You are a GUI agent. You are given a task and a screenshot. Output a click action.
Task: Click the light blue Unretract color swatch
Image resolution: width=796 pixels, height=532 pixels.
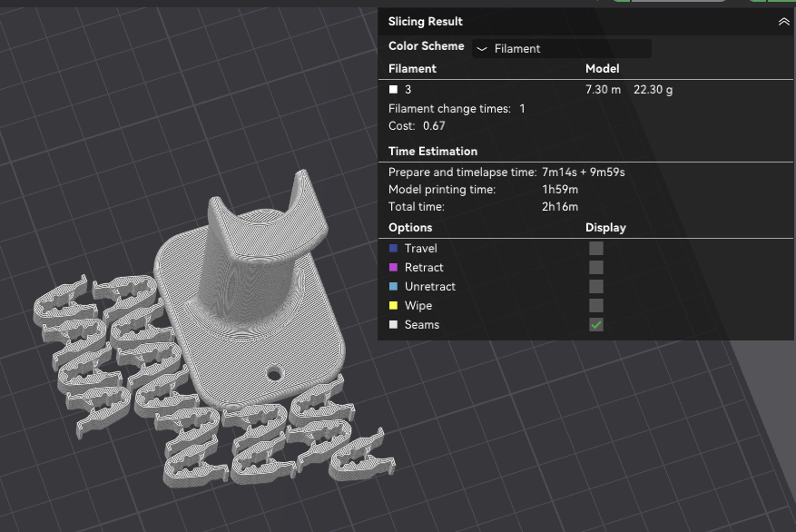click(393, 286)
